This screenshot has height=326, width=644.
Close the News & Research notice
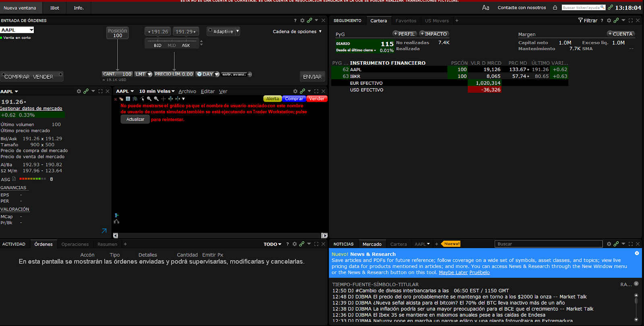click(x=637, y=253)
